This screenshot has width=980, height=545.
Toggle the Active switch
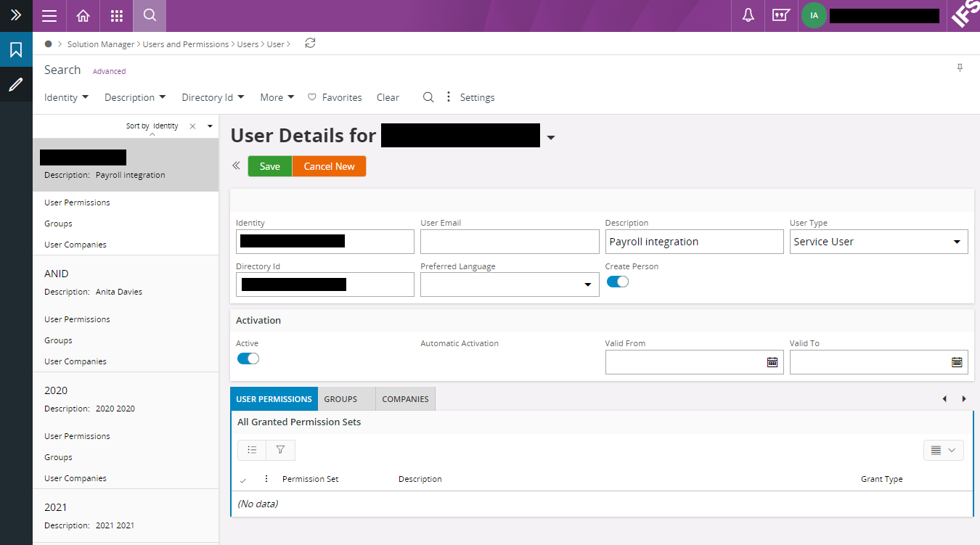pyautogui.click(x=248, y=358)
